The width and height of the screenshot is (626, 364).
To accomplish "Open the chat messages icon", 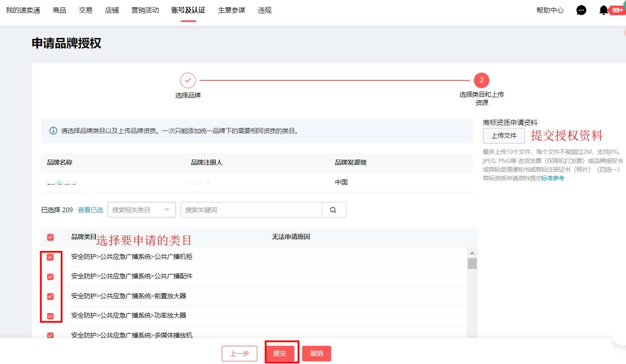I will coord(581,10).
